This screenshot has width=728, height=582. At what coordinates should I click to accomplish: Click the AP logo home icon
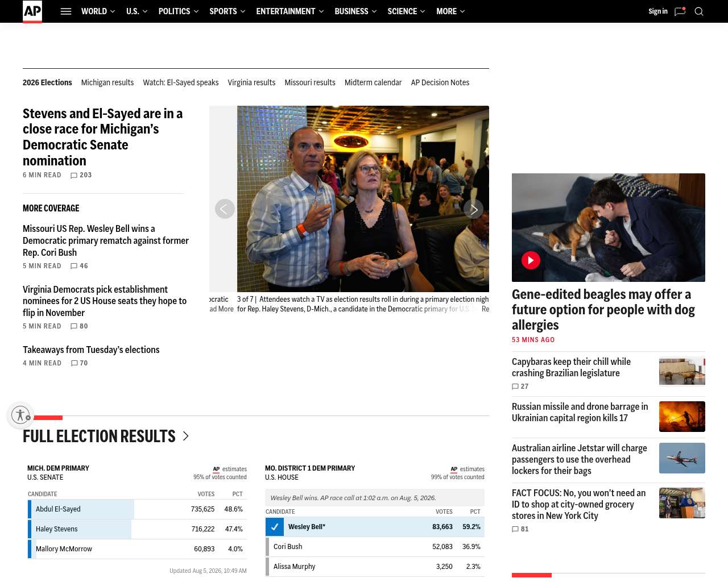(32, 11)
